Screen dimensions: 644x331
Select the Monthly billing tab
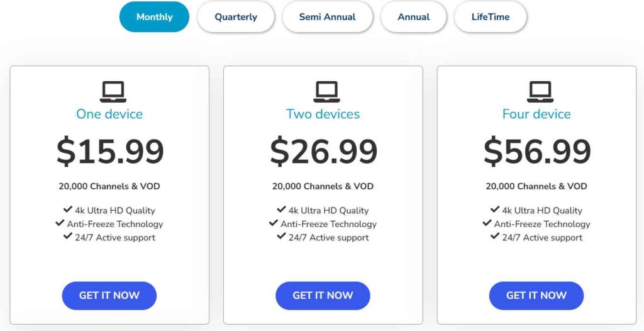tap(154, 17)
